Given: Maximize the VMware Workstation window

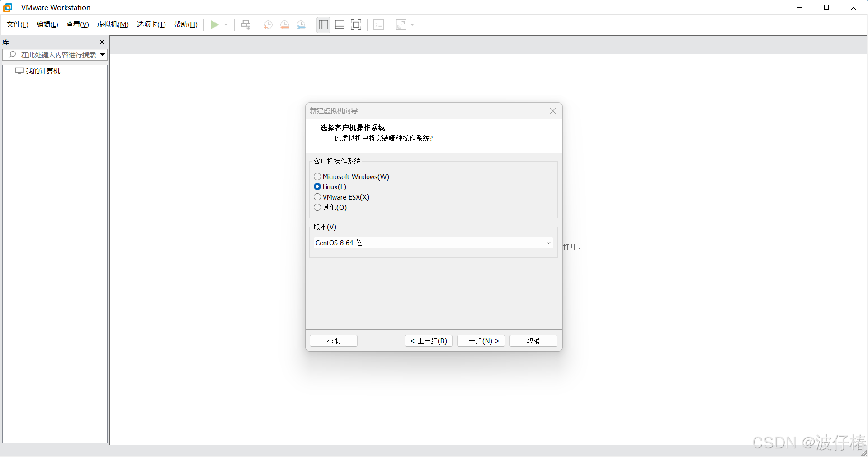Looking at the screenshot, I should tap(826, 7).
